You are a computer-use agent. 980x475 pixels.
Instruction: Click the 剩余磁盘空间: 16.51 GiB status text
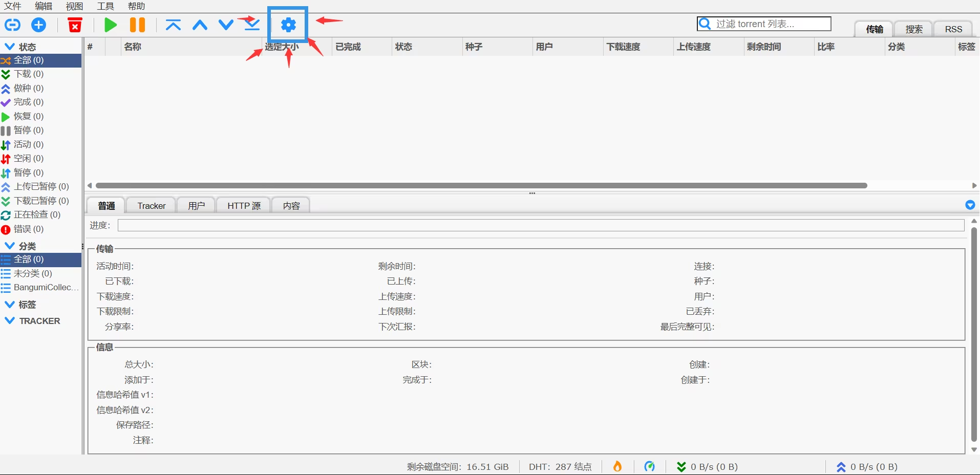(x=458, y=467)
